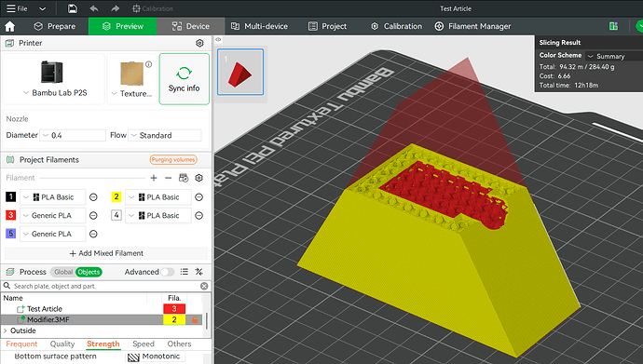This screenshot has height=364, width=643.
Task: Select the Test Article object row
Action: [x=102, y=309]
